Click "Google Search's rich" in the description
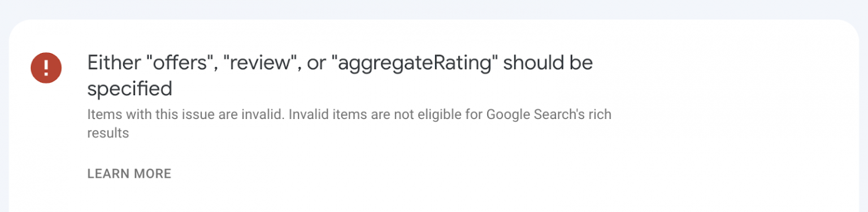 click(x=549, y=114)
